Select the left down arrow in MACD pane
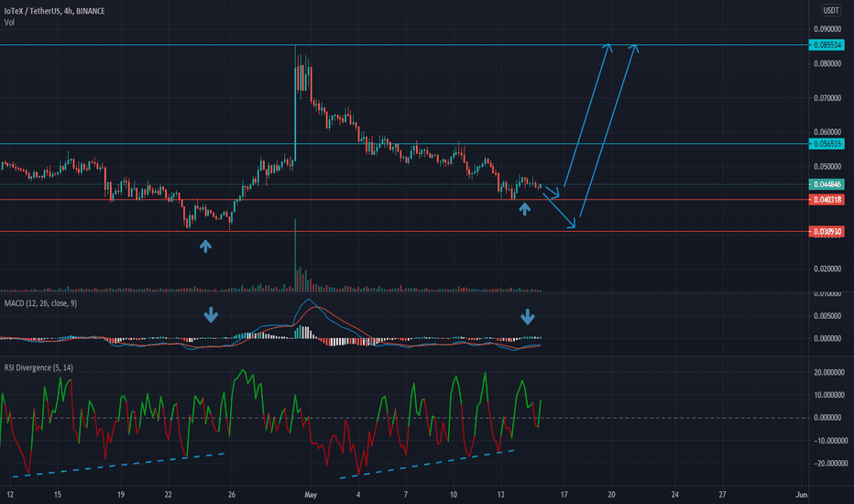 [211, 314]
